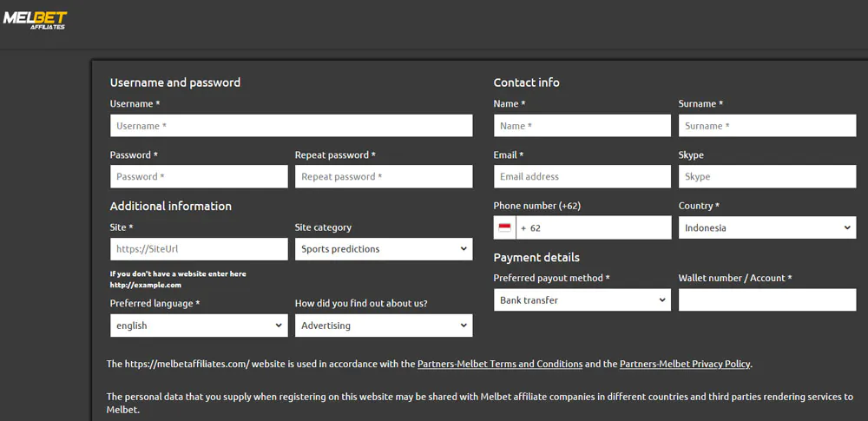868x421 pixels.
Task: Open Partners-Melbet Privacy Policy link
Action: [686, 365]
